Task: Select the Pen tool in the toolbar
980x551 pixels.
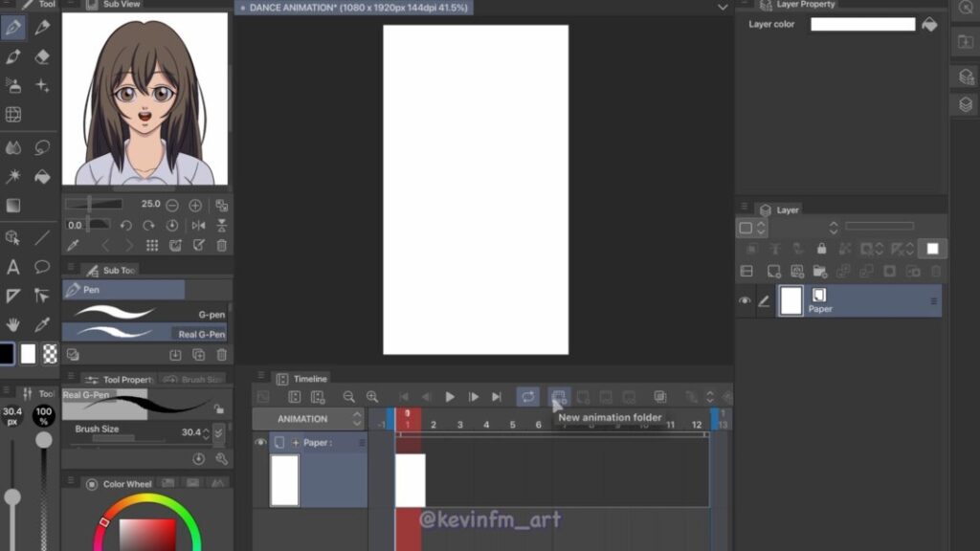Action: [x=13, y=27]
